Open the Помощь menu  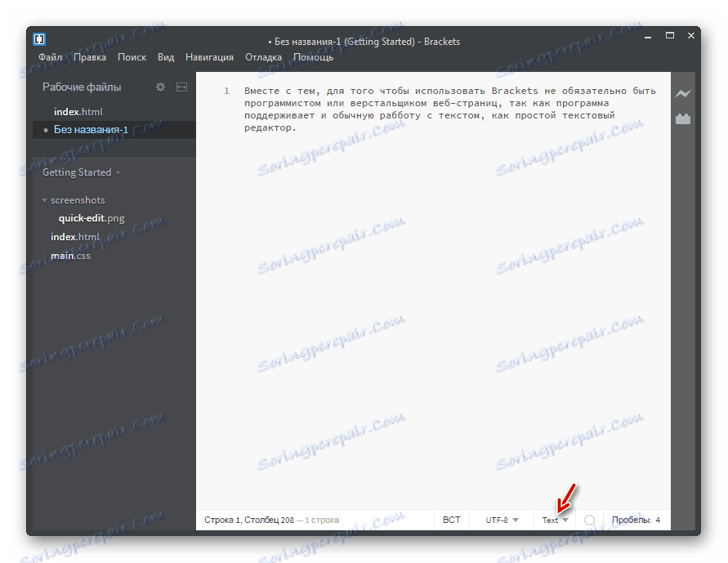313,57
